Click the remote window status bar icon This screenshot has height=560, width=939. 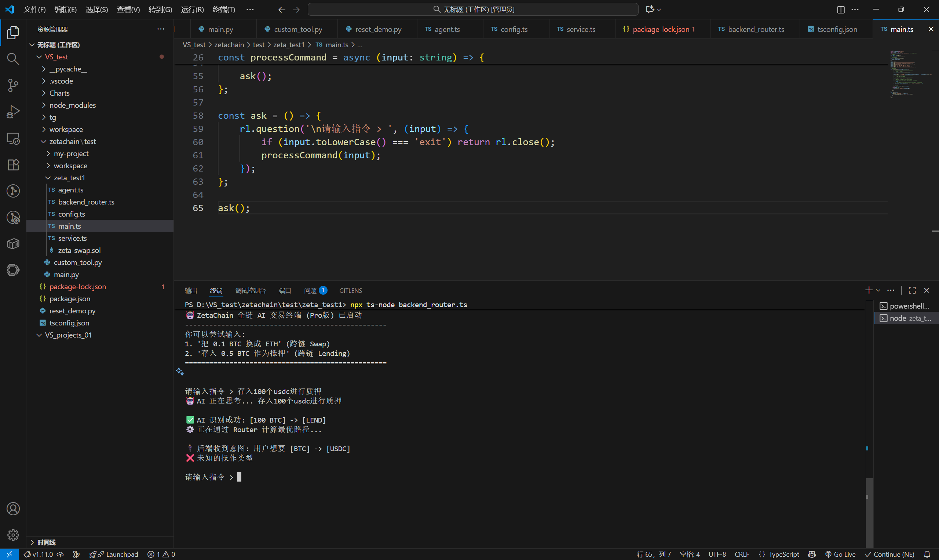9,554
